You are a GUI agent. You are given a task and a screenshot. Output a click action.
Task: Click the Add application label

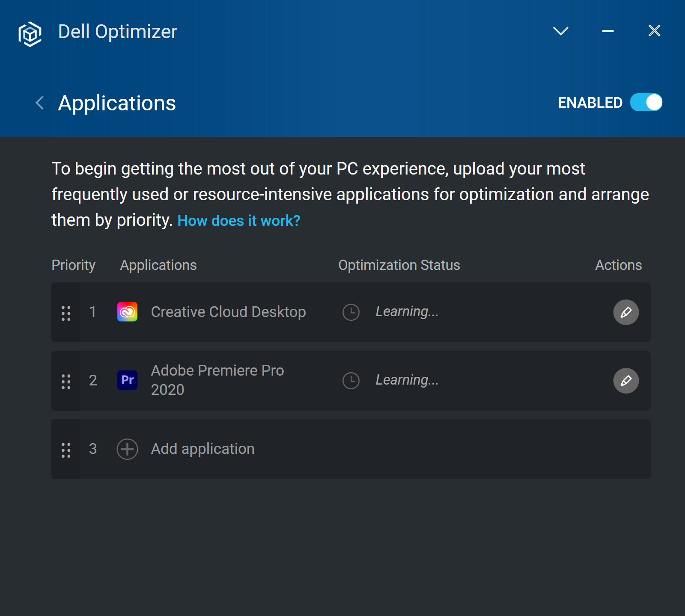point(203,449)
